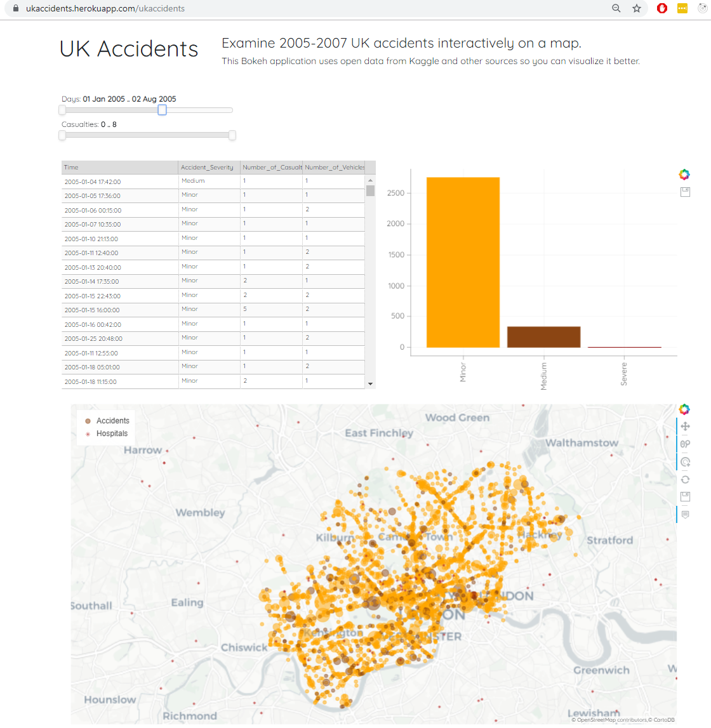Screen dimensions: 711x728
Task: Click the Medium severity cell in first row
Action: pos(209,182)
